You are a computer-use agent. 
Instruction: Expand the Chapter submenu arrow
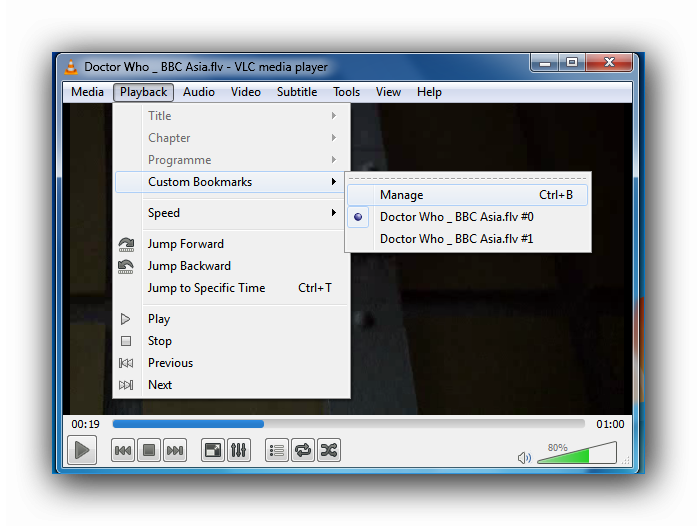(333, 138)
